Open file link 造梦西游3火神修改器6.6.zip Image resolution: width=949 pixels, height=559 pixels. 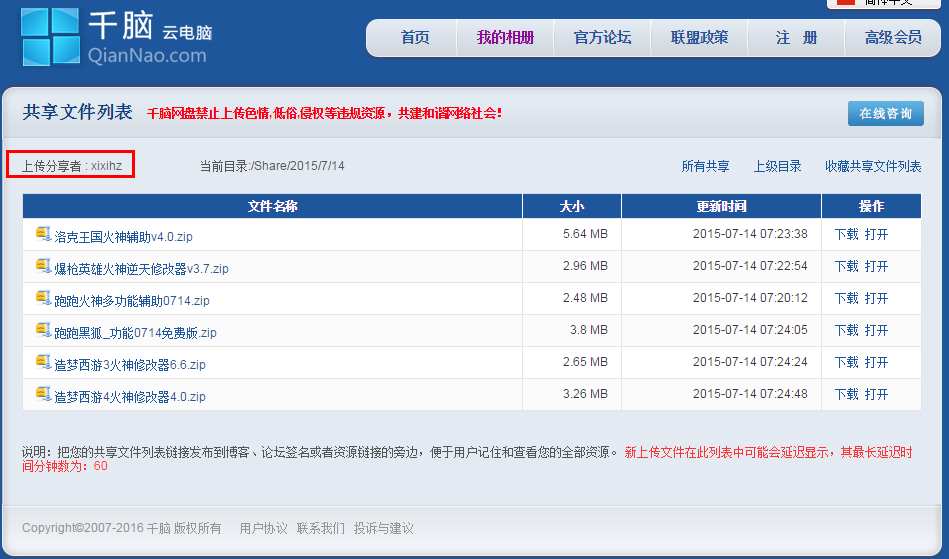pyautogui.click(x=130, y=365)
